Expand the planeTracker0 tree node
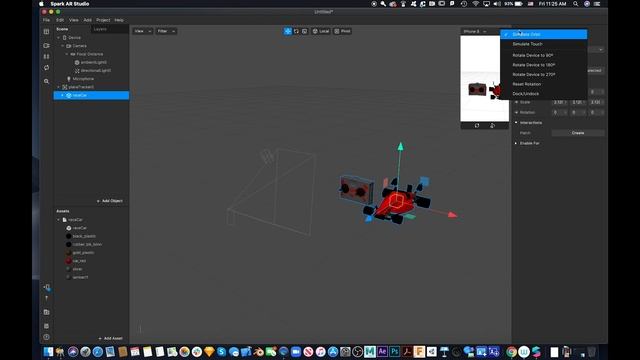640x360 pixels. pos(58,87)
